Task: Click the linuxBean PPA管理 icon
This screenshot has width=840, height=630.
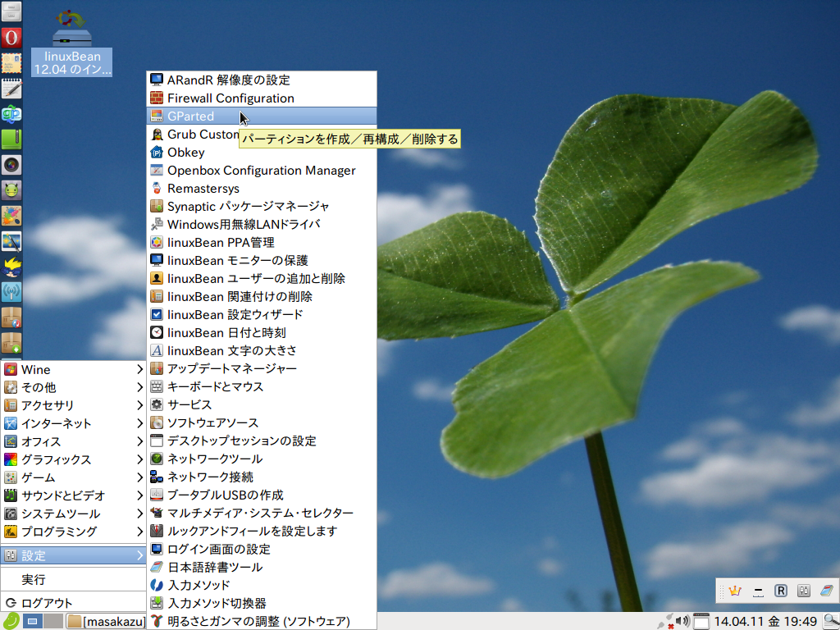Action: click(157, 242)
